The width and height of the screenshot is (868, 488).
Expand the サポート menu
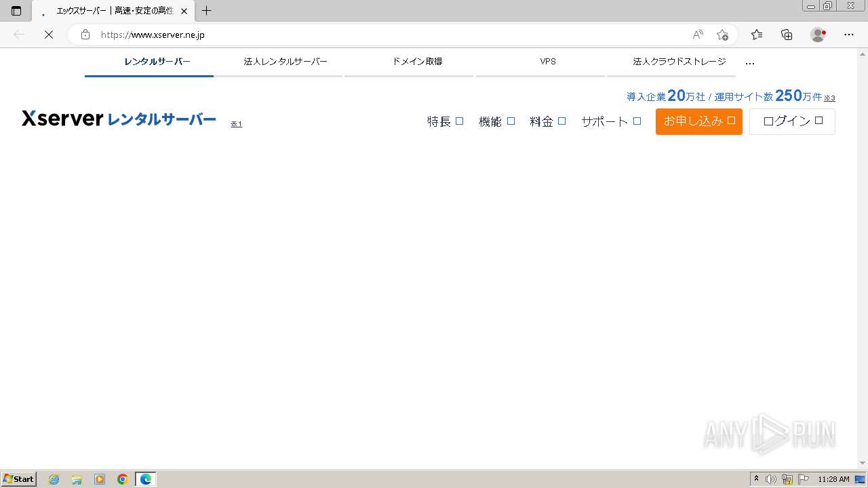coord(611,121)
